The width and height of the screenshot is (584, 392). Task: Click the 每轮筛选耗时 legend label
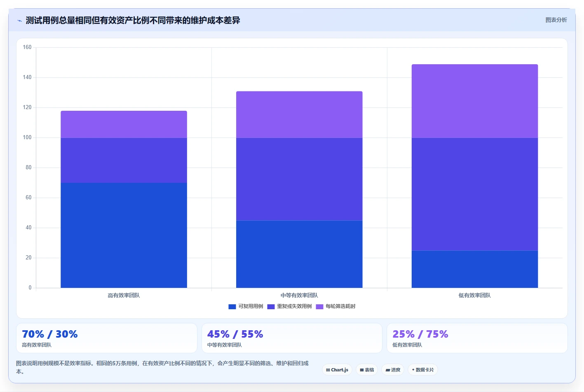pyautogui.click(x=340, y=306)
